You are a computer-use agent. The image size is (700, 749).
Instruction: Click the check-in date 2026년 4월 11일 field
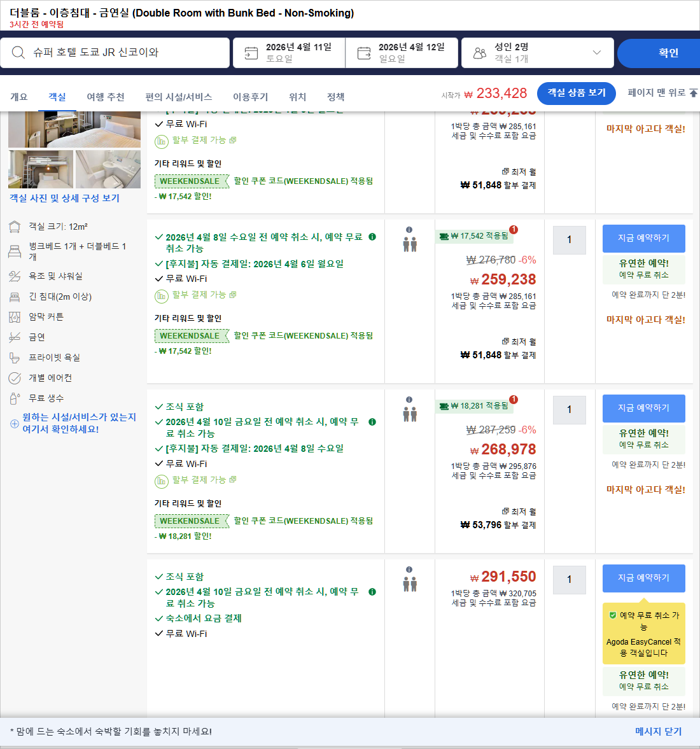click(x=289, y=53)
